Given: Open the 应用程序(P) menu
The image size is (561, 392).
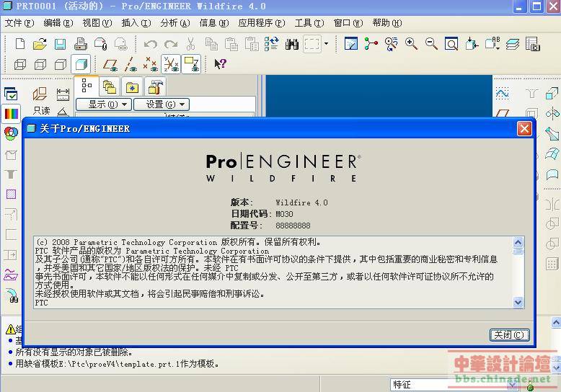Looking at the screenshot, I should pyautogui.click(x=262, y=23).
